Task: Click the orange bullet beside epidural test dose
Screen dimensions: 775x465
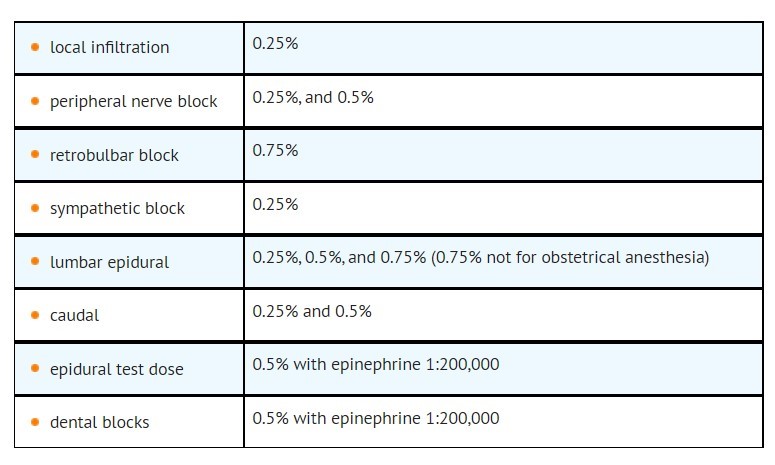Action: pos(36,369)
